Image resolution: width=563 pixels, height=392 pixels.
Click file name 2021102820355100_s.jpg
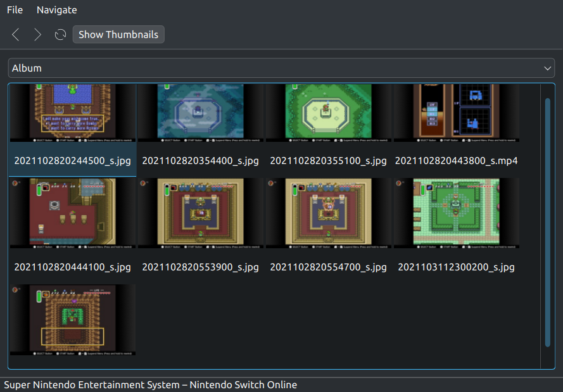click(x=328, y=161)
